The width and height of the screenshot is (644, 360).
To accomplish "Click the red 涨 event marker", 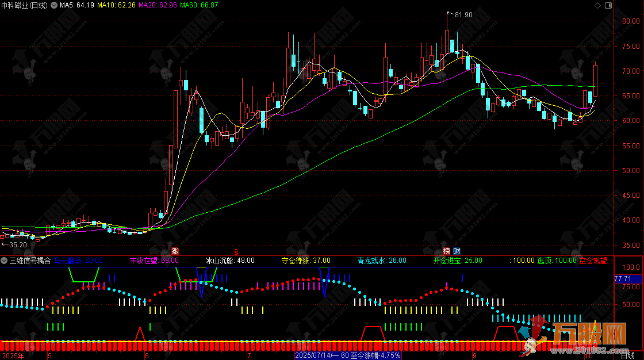I will tap(175, 251).
